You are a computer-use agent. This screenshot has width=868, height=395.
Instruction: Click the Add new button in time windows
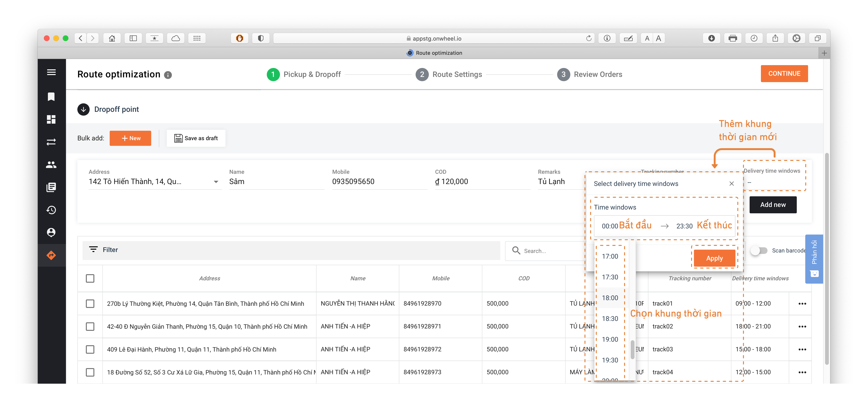coord(773,204)
